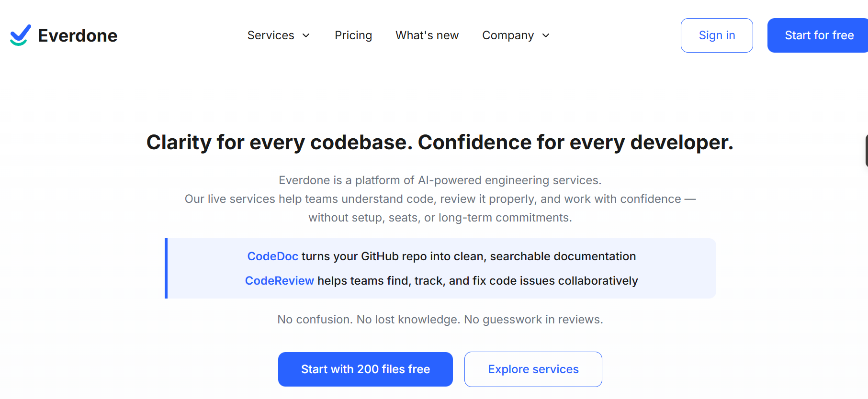Click the Sign in button
868x399 pixels.
717,35
